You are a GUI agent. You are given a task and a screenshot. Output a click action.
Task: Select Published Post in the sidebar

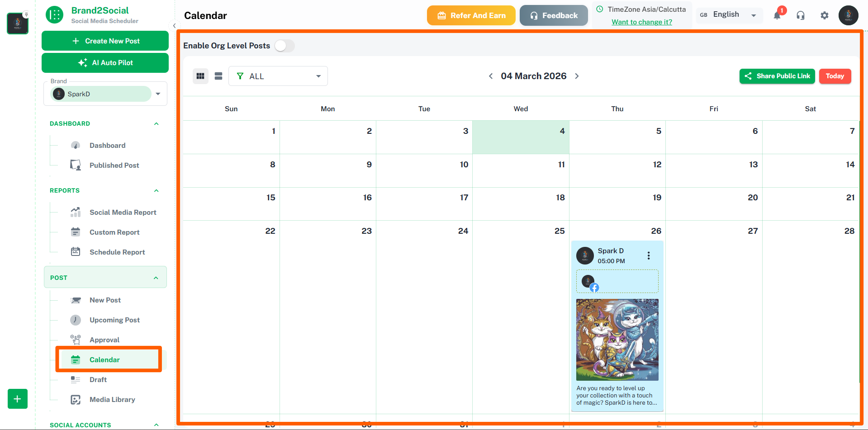coord(114,165)
